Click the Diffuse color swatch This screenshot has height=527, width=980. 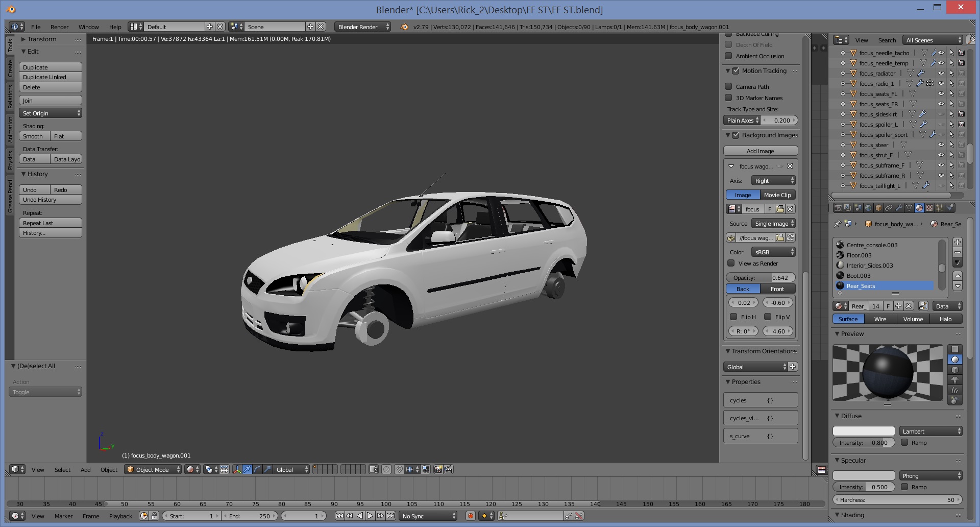pyautogui.click(x=864, y=432)
